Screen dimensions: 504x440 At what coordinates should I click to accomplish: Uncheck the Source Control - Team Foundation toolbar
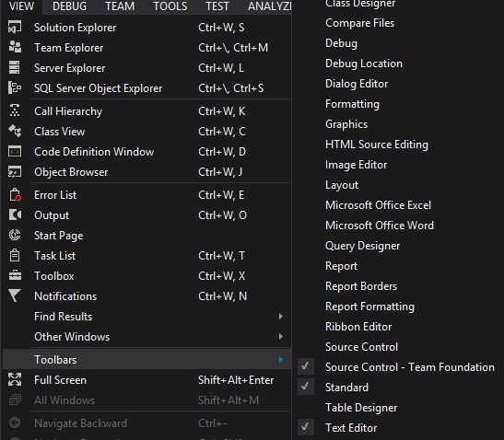click(305, 366)
